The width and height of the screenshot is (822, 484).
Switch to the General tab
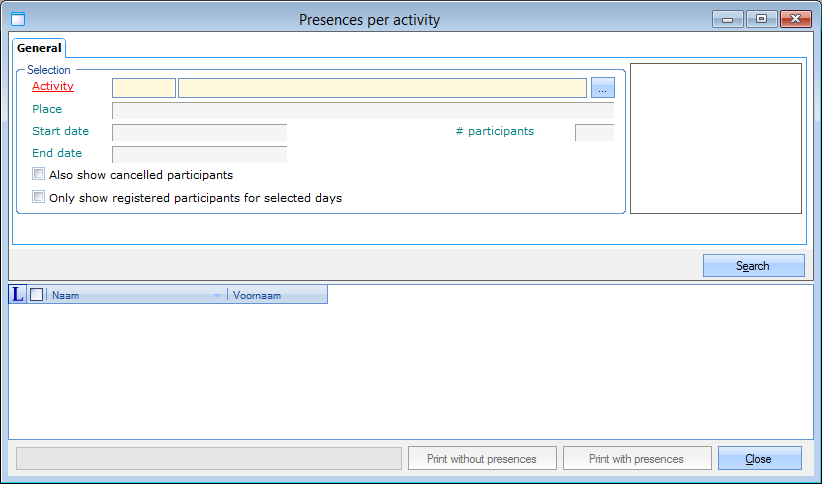(39, 48)
